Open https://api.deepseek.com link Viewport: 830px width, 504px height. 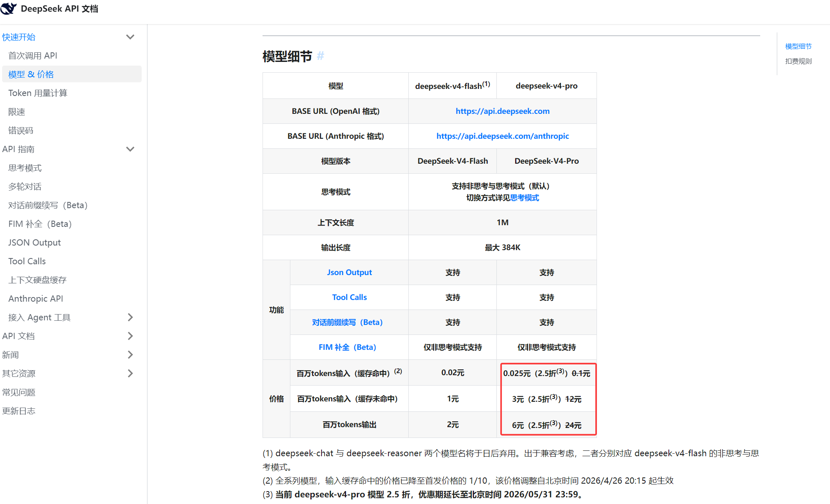502,111
